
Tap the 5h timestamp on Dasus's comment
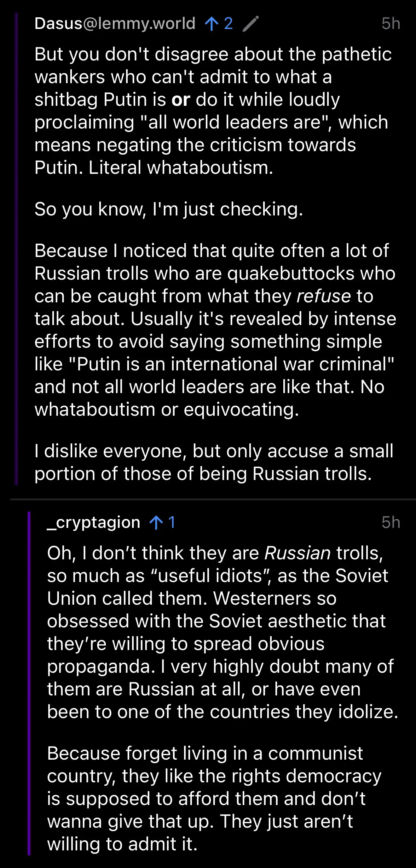click(x=391, y=24)
